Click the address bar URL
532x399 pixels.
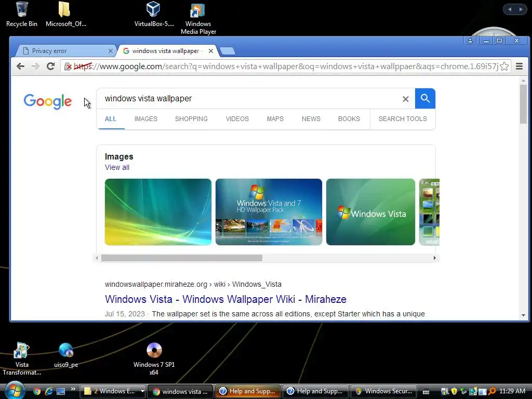coord(286,66)
